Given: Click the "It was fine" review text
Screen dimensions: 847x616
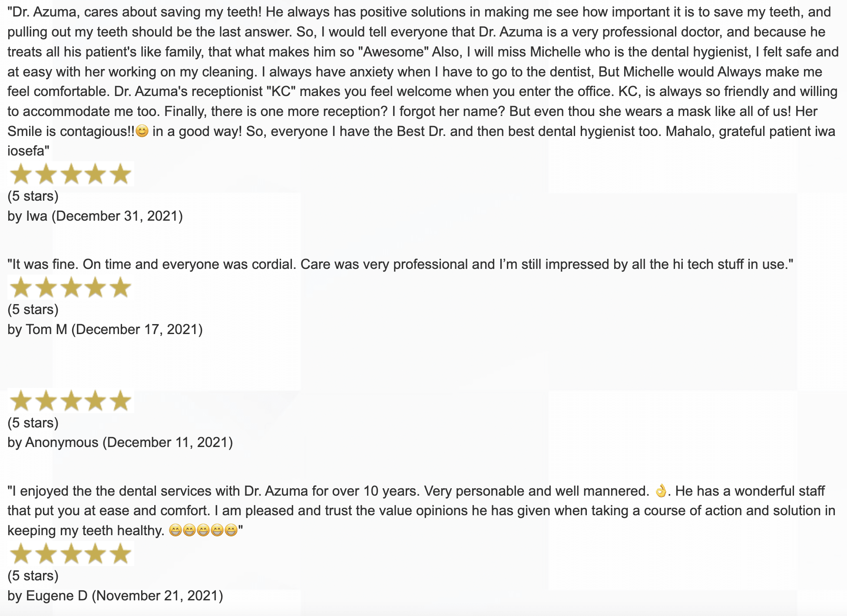Looking at the screenshot, I should tap(400, 264).
